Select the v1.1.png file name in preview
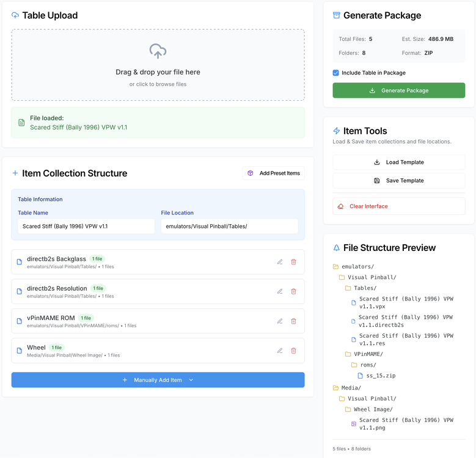Viewport: 476px width, 458px height. tap(406, 424)
